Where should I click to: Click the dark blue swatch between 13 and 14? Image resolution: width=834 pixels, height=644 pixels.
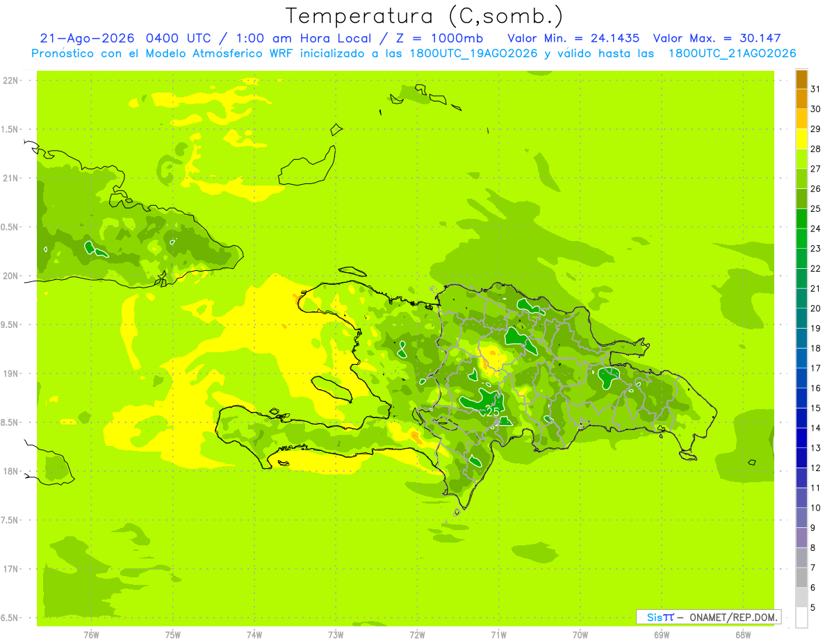pos(801,438)
